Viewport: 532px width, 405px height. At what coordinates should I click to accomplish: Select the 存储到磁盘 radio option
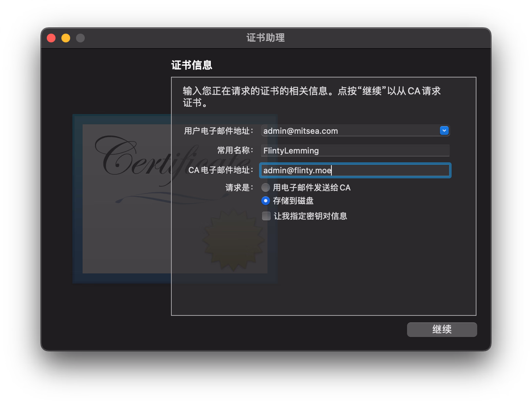266,201
